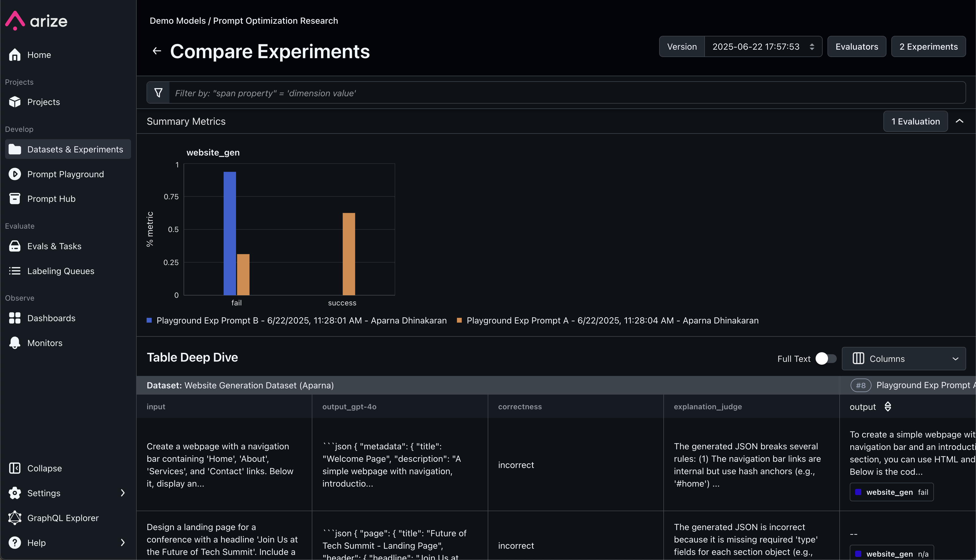This screenshot has height=560, width=976.
Task: Click the Projects cube icon
Action: pos(15,102)
